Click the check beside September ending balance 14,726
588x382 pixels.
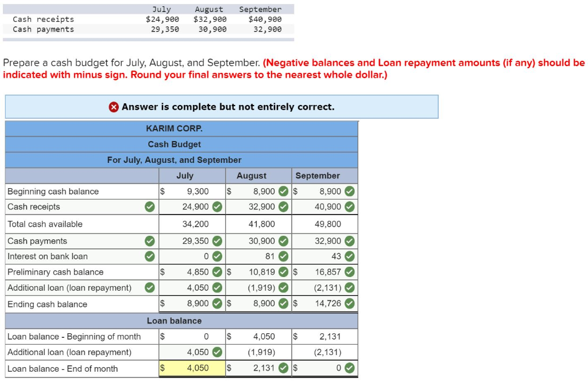(x=350, y=303)
